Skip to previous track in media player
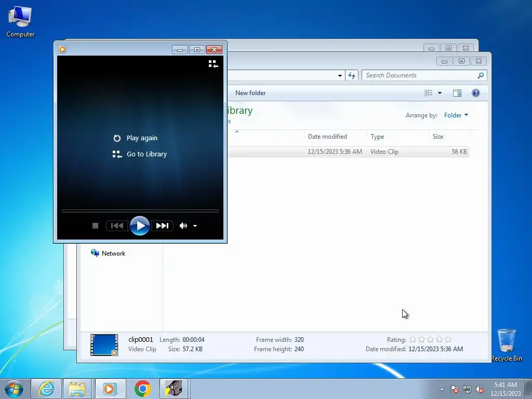 (117, 225)
